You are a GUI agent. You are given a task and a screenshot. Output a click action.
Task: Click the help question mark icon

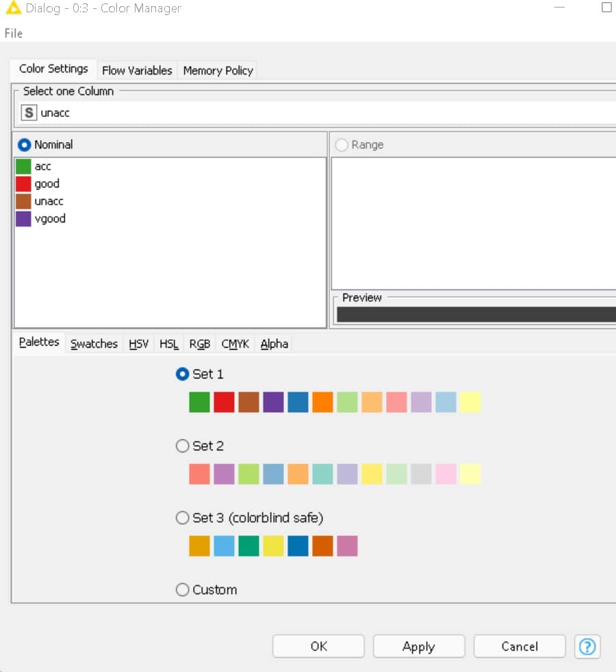(x=588, y=646)
